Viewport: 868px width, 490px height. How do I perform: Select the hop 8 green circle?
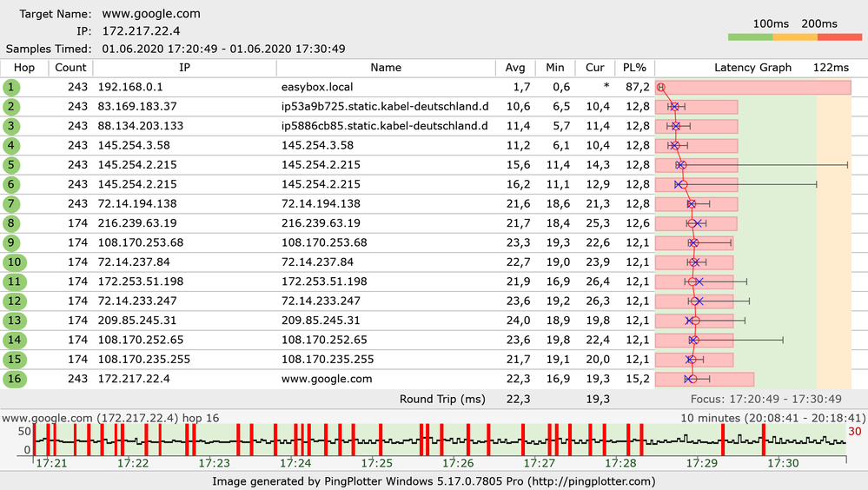(x=11, y=223)
